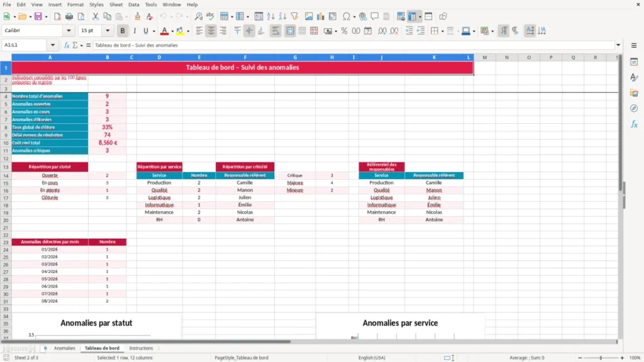Toggle Wrap Text button

point(275,31)
